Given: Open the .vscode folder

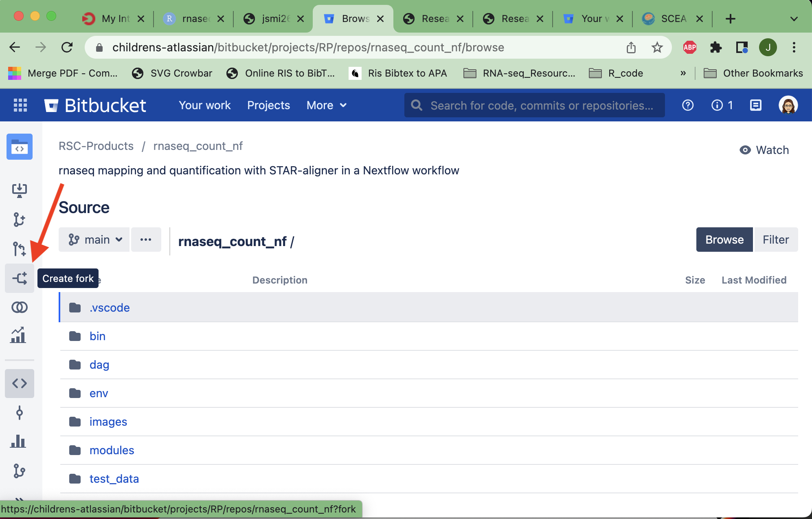Looking at the screenshot, I should click(x=110, y=308).
